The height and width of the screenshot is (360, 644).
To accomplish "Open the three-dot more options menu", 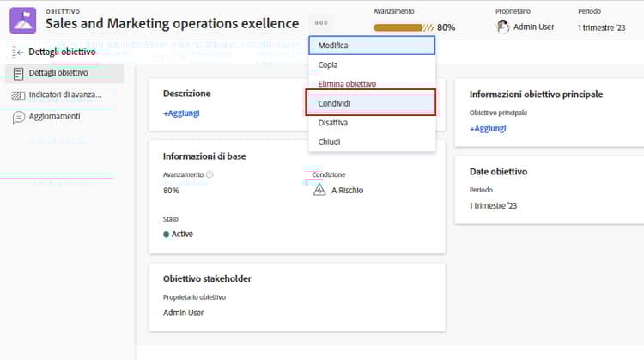I will [321, 23].
